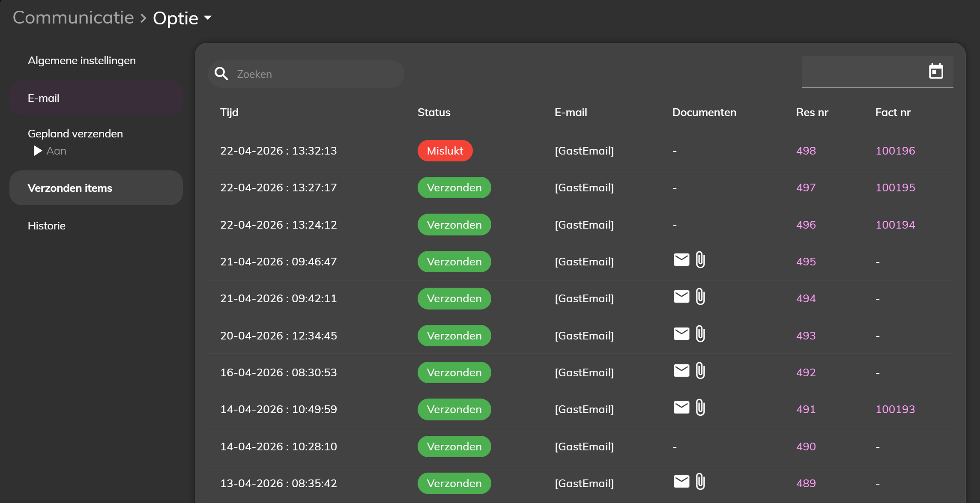
Task: Click Verzonden badge for 13:27:17 row
Action: (x=454, y=188)
